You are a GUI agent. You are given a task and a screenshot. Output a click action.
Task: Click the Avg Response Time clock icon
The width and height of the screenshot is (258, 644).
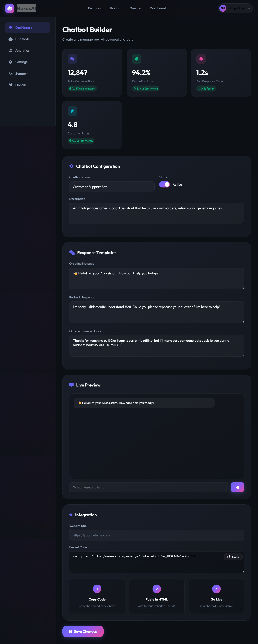click(x=201, y=59)
